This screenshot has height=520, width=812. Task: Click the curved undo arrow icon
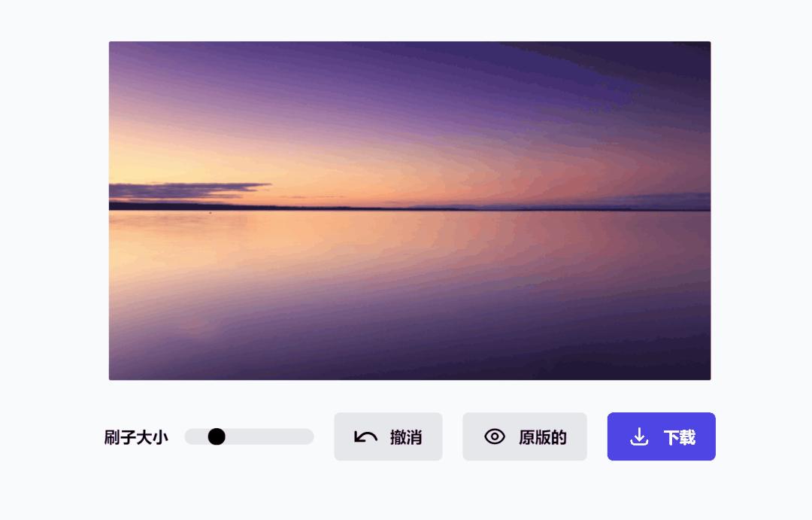pyautogui.click(x=365, y=437)
